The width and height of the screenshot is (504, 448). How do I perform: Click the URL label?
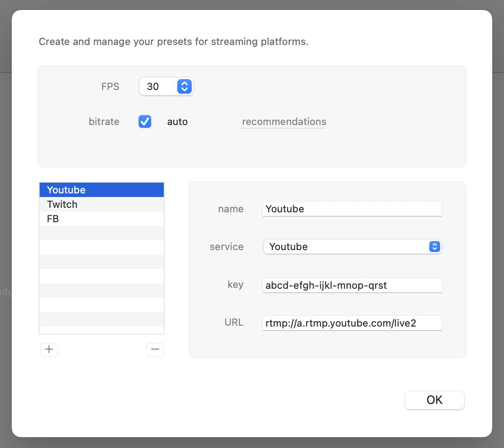(234, 323)
